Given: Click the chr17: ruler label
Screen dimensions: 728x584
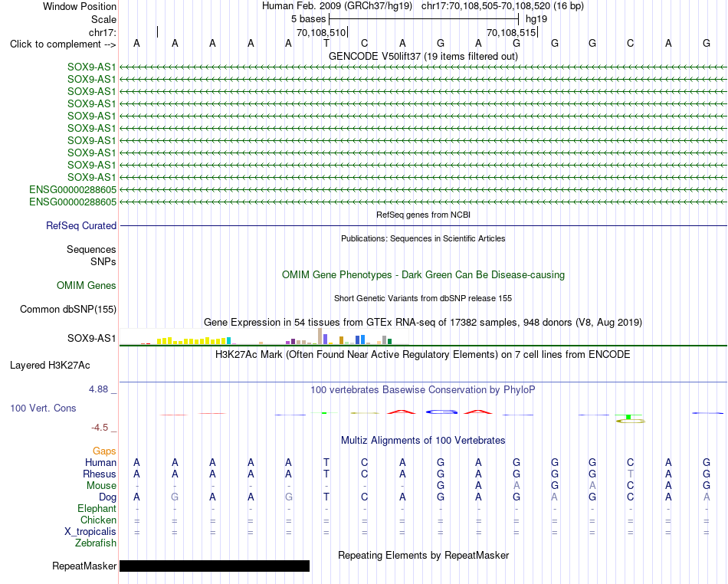Looking at the screenshot, I should click(103, 32).
